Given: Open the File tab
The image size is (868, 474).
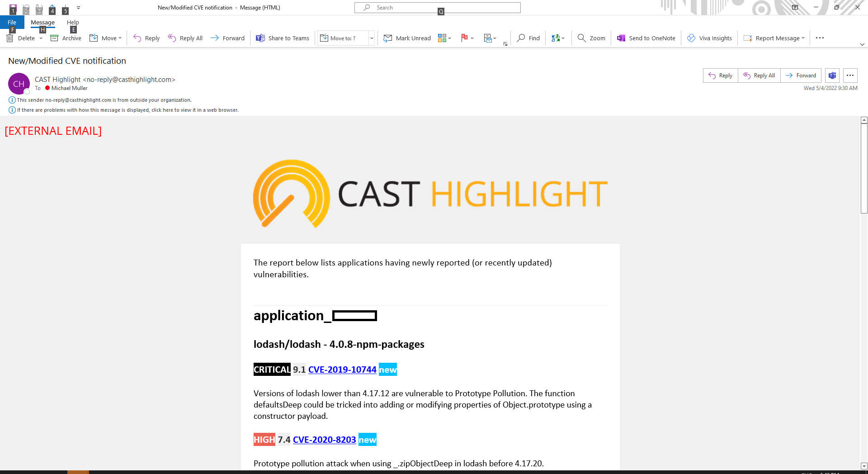Looking at the screenshot, I should (x=12, y=22).
